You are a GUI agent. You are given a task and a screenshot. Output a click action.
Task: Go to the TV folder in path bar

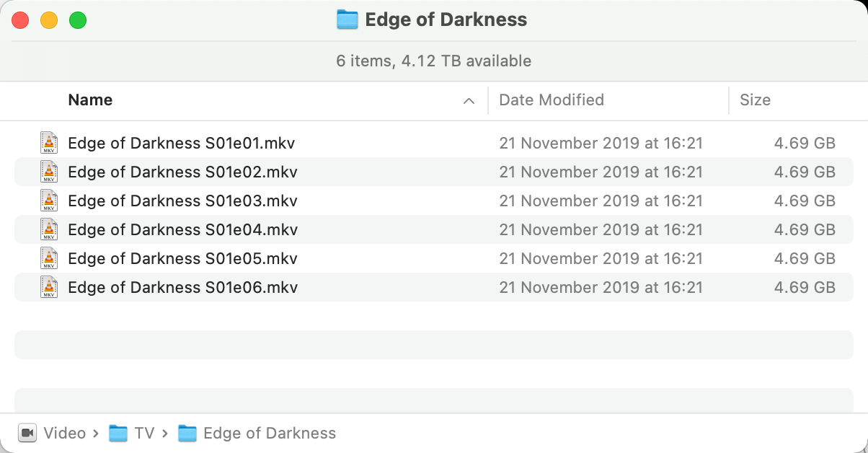(144, 433)
